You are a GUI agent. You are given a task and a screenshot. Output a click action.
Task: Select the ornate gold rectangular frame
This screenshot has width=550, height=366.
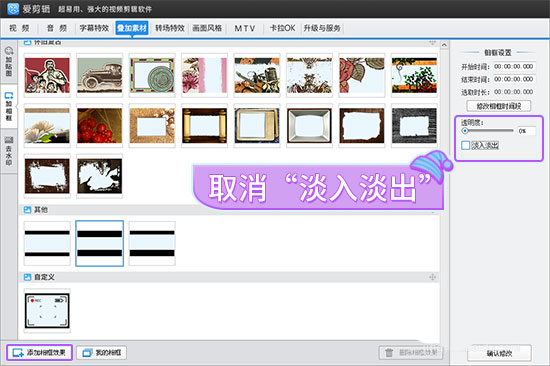257,126
